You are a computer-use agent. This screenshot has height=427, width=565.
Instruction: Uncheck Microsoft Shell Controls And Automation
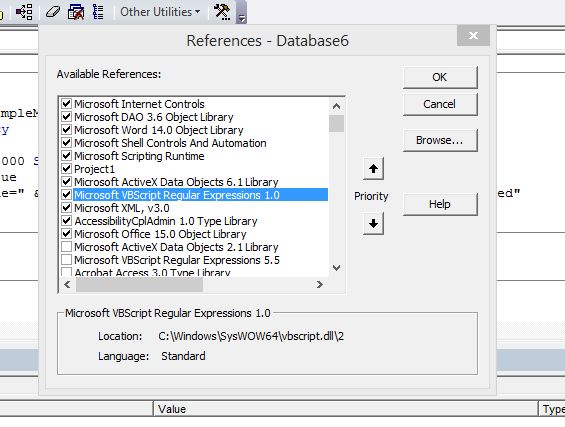click(x=66, y=143)
